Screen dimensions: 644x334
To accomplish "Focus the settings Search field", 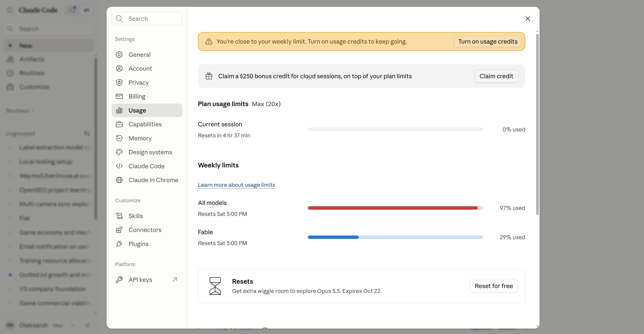I will [147, 19].
